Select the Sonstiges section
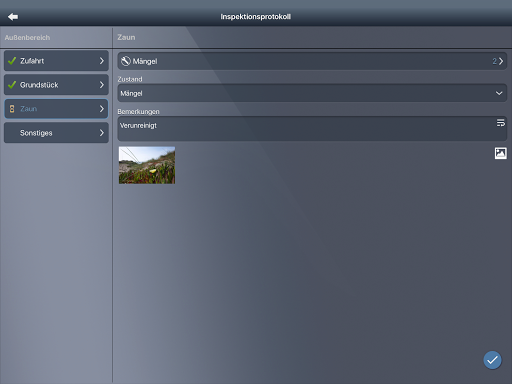Screen dimensions: 512x384 (56, 133)
